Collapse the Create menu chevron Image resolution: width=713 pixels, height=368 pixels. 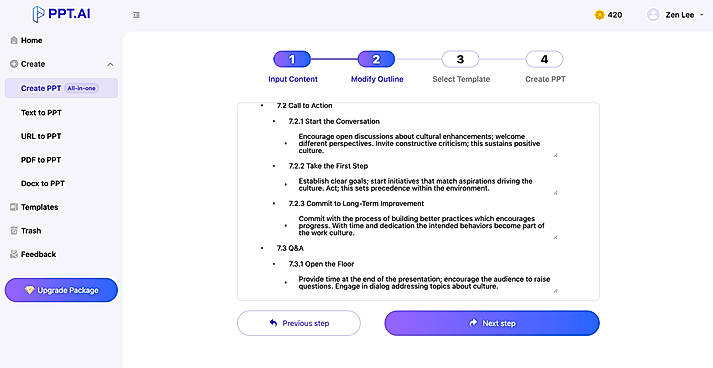coord(110,65)
